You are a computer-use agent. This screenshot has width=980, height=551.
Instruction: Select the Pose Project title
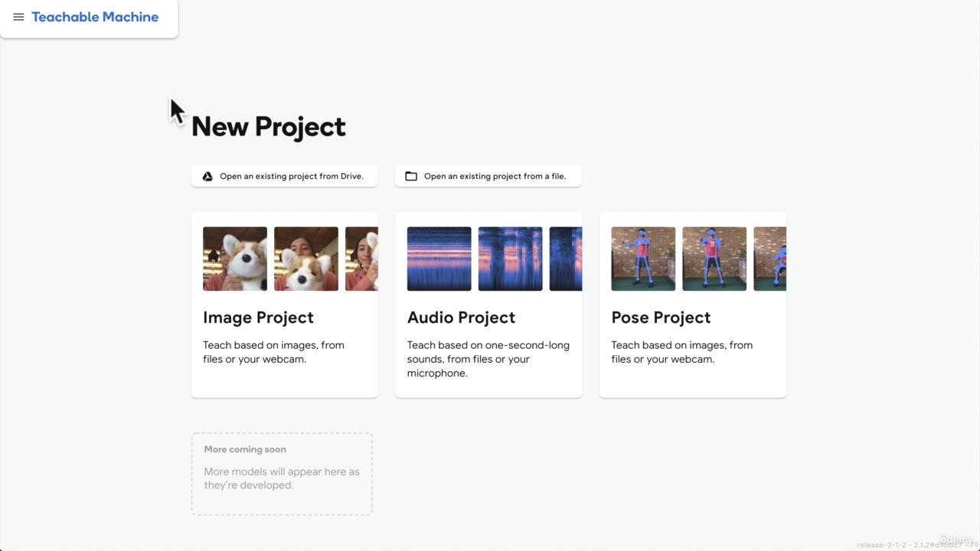point(661,318)
